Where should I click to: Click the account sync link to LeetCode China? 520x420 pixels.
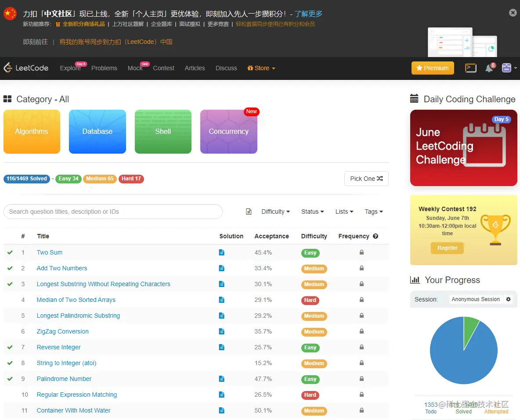pos(116,42)
